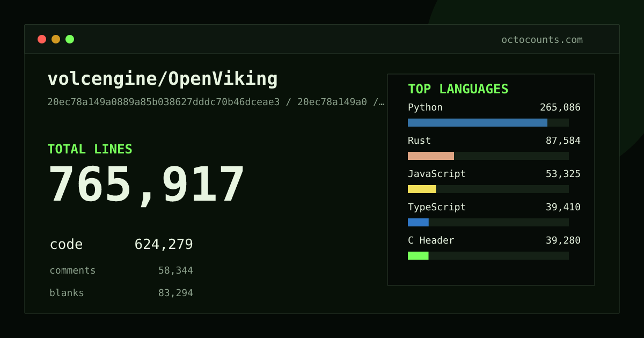Click the yellow JavaScript bar
Screen dimensions: 644x338
point(422,189)
